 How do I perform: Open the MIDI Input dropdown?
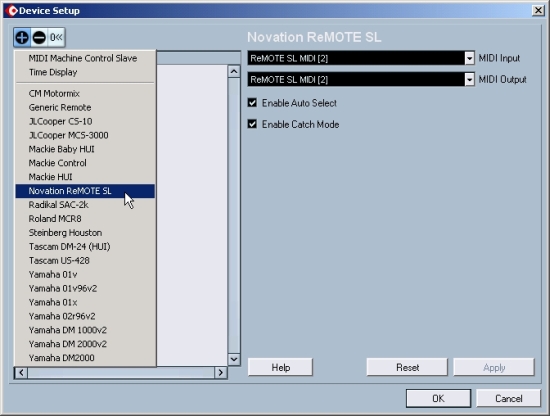[x=469, y=58]
